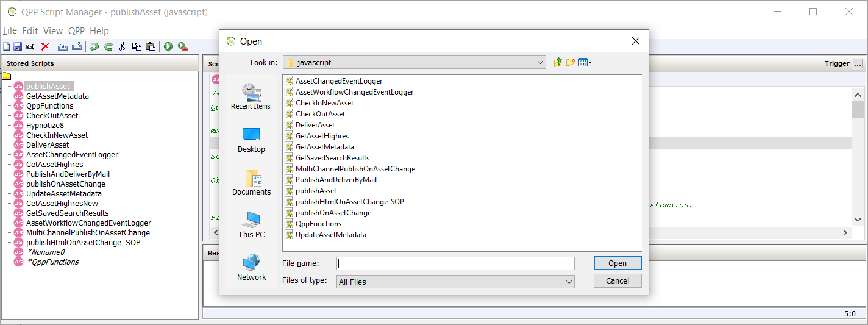This screenshot has height=325, width=868.
Task: Click the Run with debug toolbox icon
Action: [x=182, y=46]
